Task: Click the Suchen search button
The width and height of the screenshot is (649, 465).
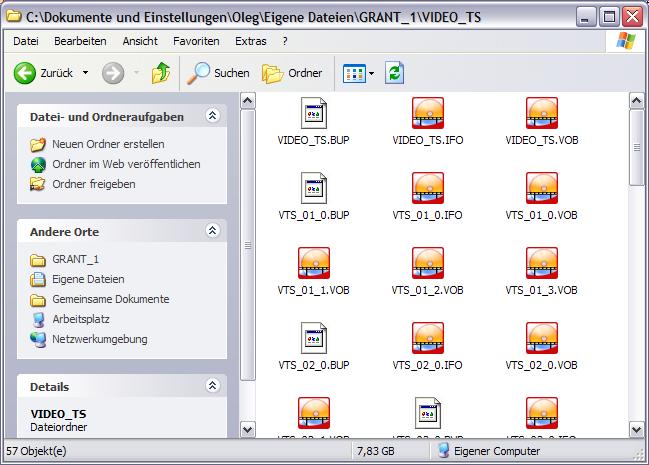Action: [219, 73]
